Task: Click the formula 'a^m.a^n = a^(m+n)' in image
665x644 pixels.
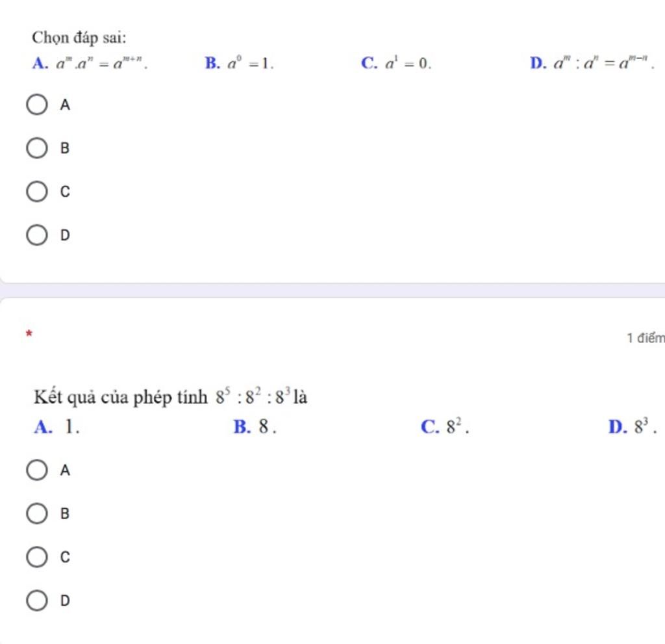Action: (x=102, y=64)
